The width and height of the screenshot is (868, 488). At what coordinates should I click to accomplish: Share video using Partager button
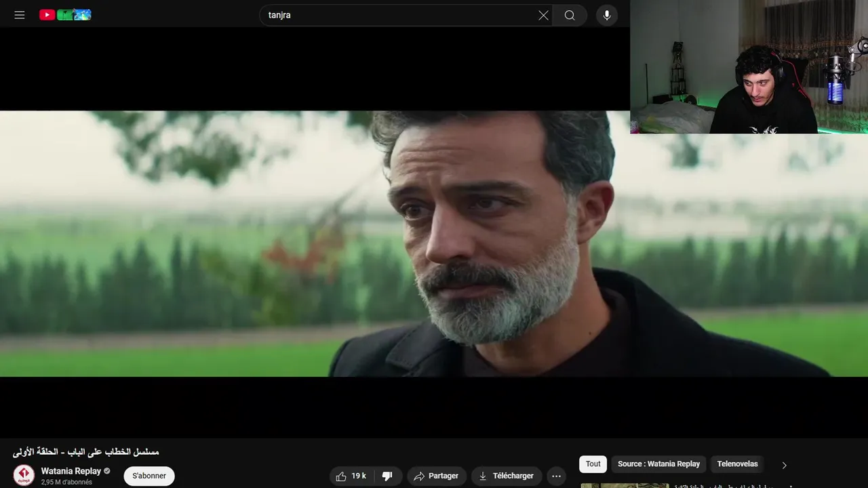click(x=436, y=476)
